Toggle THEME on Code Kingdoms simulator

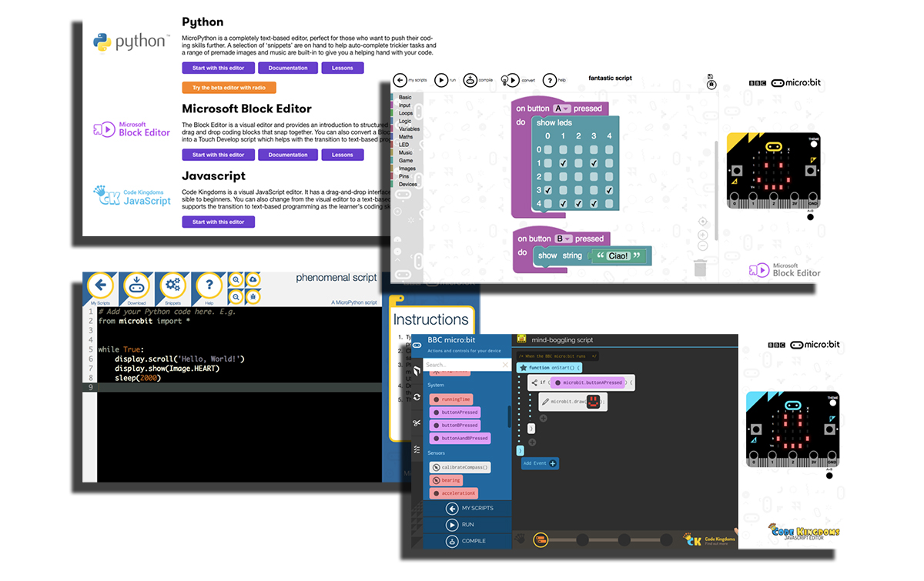832,404
